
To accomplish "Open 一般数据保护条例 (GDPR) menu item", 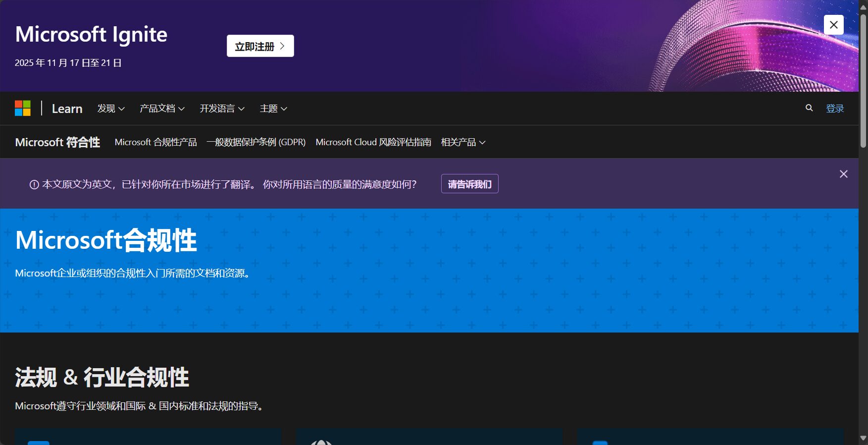I will click(256, 142).
